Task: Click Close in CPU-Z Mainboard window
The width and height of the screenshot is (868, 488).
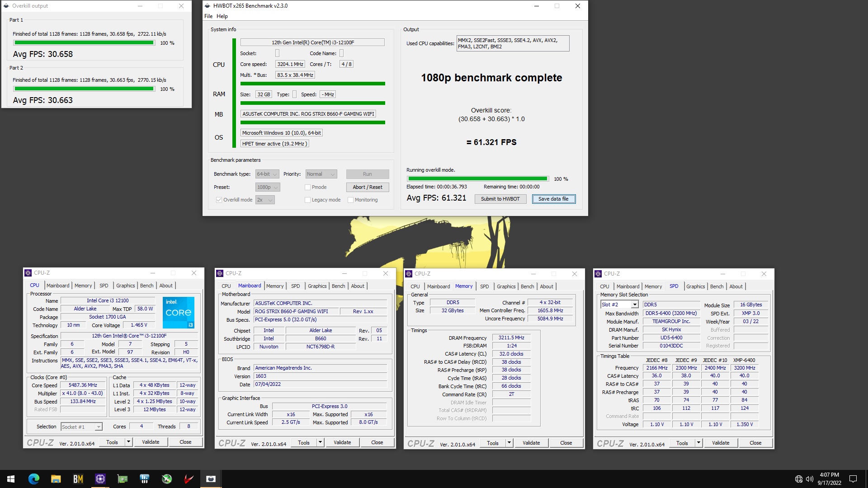Action: click(x=377, y=442)
